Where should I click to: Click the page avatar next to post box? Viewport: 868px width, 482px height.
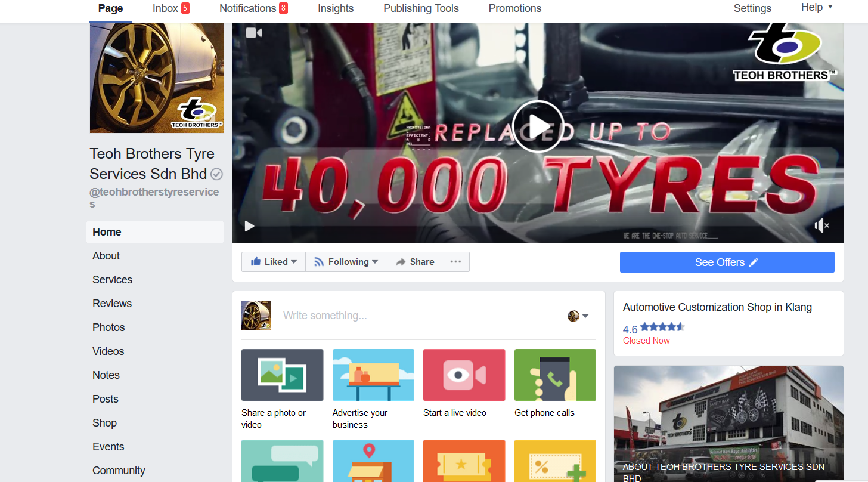pyautogui.click(x=256, y=316)
